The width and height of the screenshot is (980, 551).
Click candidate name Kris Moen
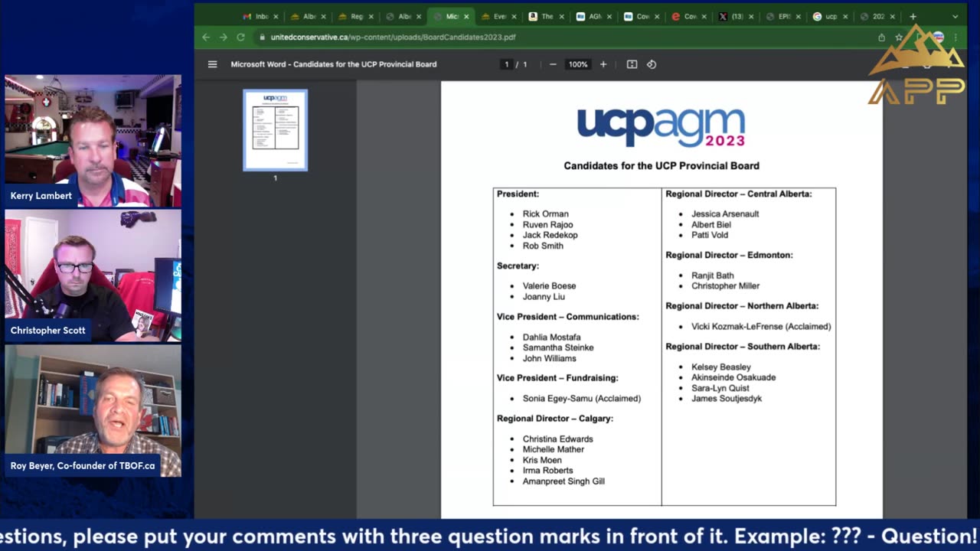[542, 460]
